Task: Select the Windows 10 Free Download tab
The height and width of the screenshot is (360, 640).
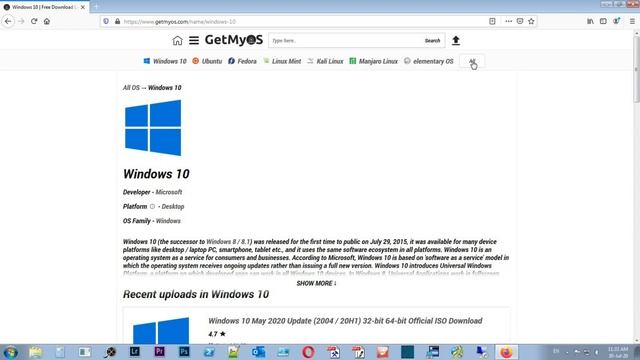Action: 44,7
